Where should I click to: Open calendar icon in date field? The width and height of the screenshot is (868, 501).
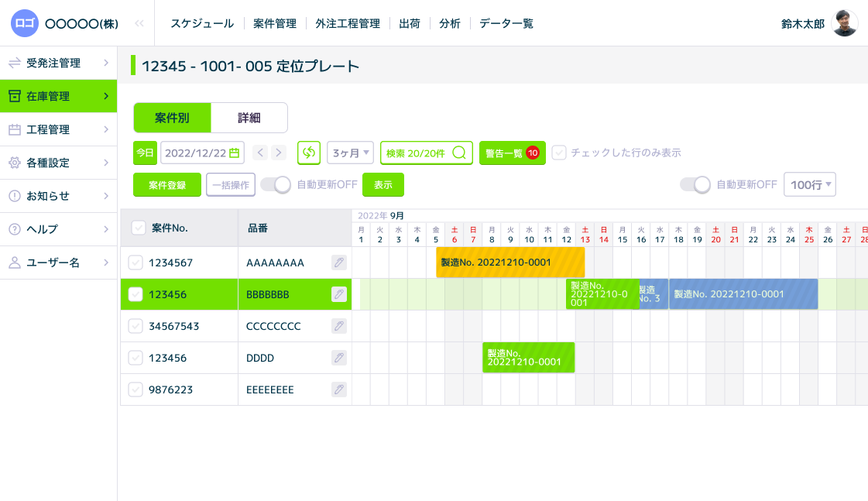(x=234, y=153)
